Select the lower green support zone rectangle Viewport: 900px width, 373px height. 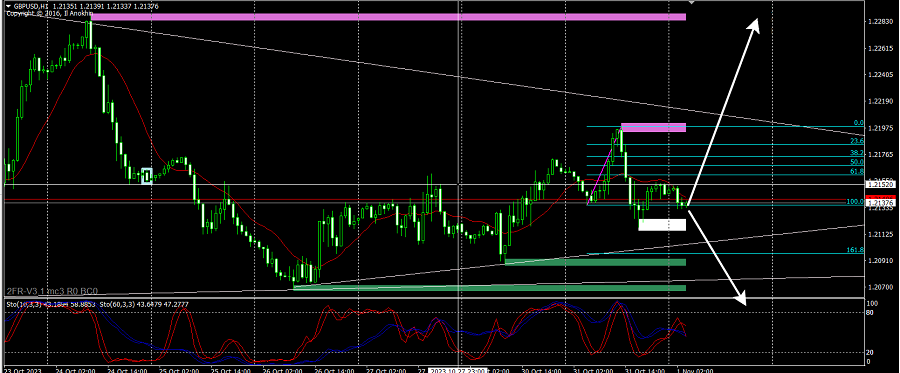[x=490, y=287]
